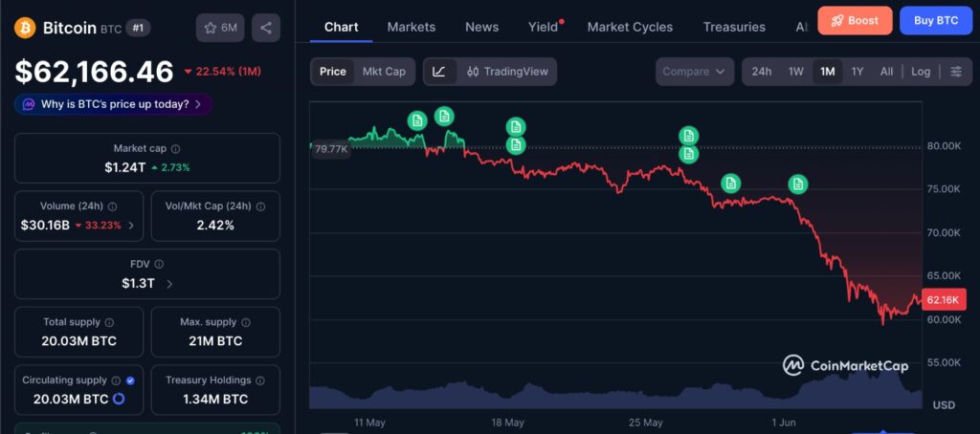Screen dimensions: 980x434
Task: Open news marker near 1 June
Action: pos(797,184)
